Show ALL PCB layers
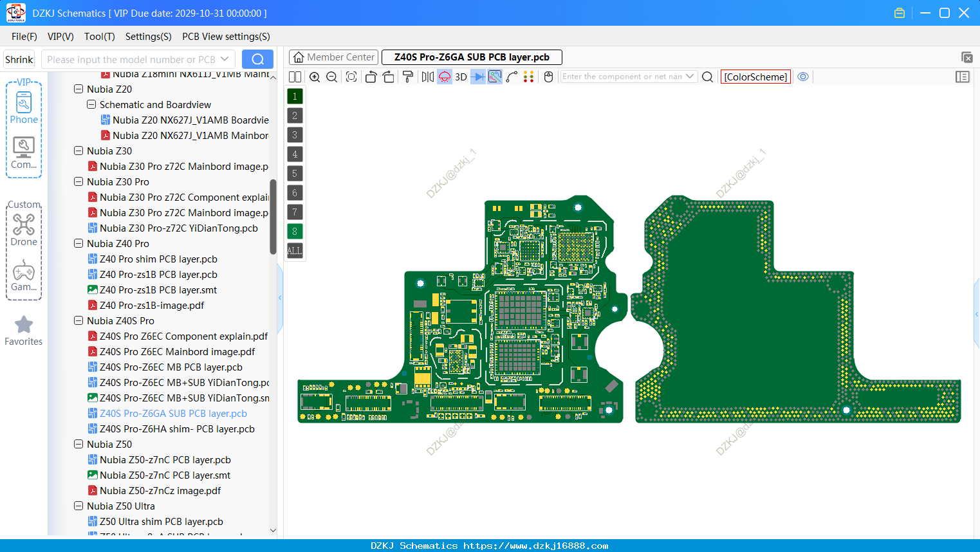Screen dimensions: 980x552 click(x=295, y=251)
